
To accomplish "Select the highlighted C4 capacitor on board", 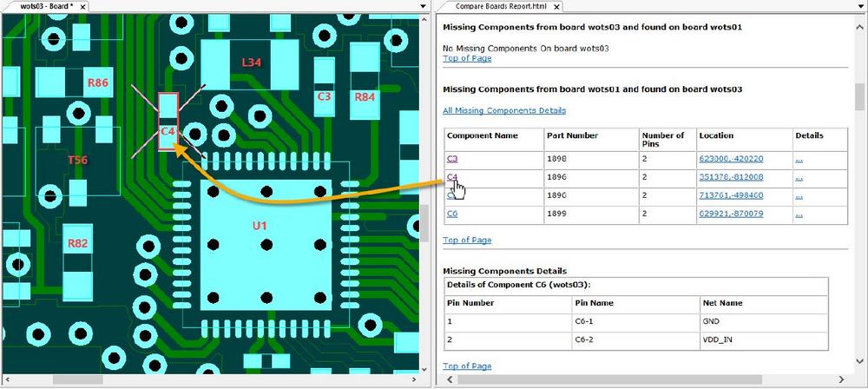I will click(168, 122).
